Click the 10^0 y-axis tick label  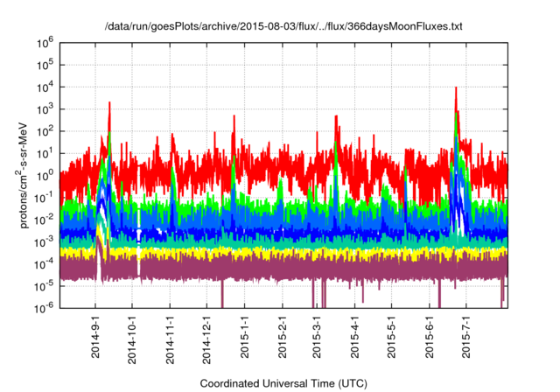pos(45,175)
